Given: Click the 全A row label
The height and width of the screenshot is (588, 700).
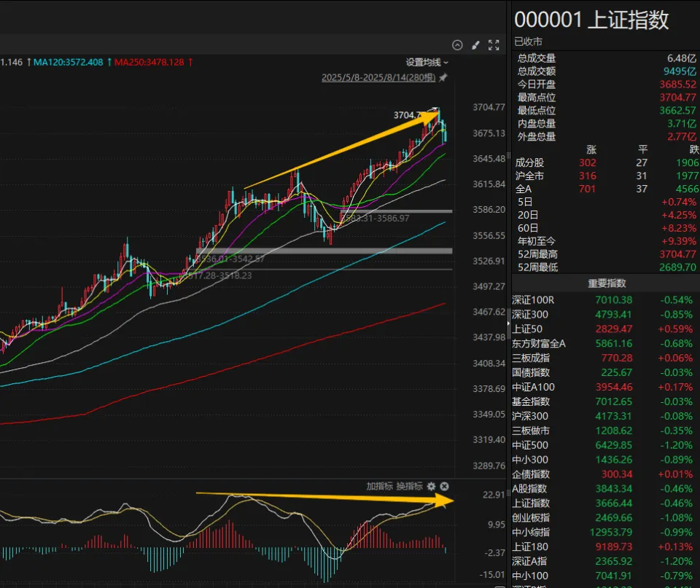Looking at the screenshot, I should pos(524,189).
